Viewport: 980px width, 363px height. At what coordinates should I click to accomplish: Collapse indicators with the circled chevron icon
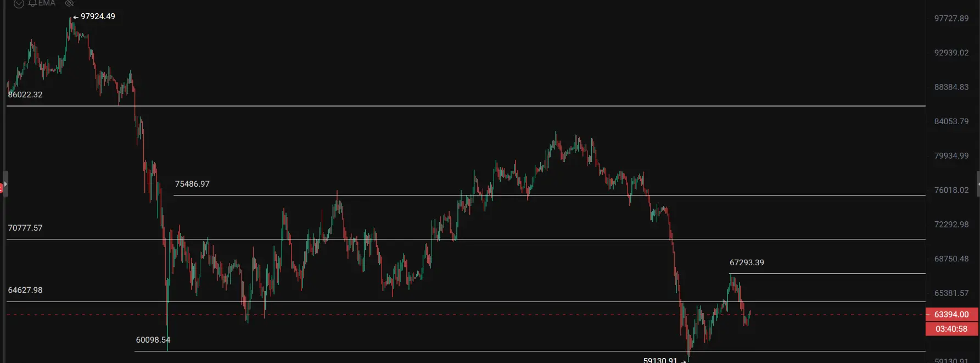coord(19,3)
